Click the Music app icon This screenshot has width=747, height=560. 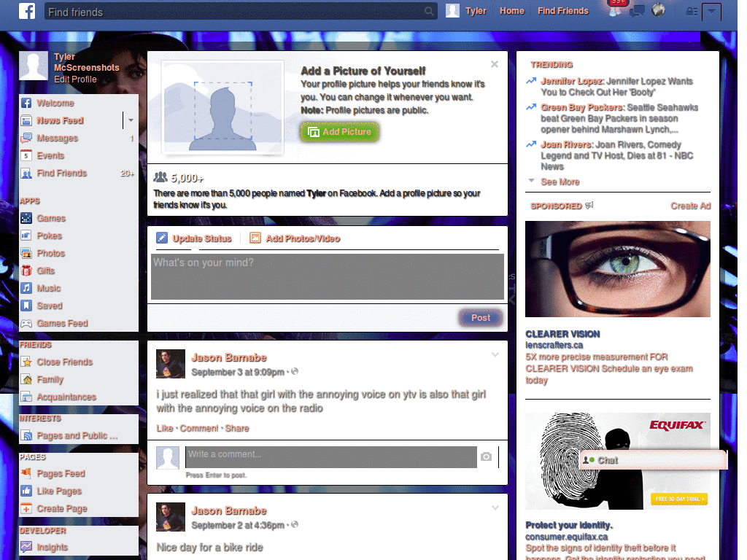click(x=26, y=288)
